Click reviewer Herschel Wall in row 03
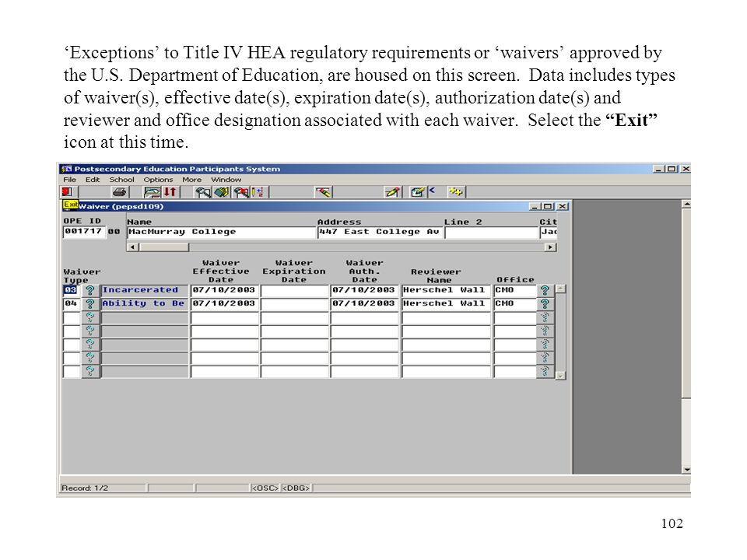This screenshot has height=560, width=747. pos(446,290)
